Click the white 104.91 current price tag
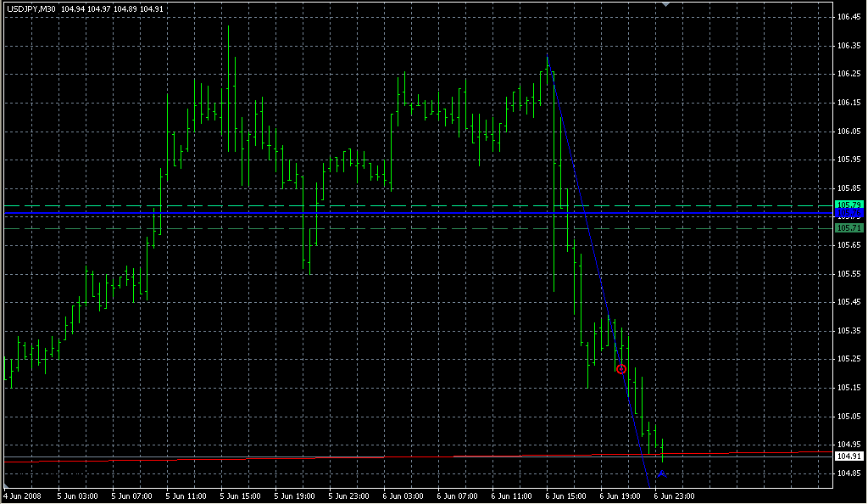This screenshot has height=504, width=868. [x=849, y=456]
